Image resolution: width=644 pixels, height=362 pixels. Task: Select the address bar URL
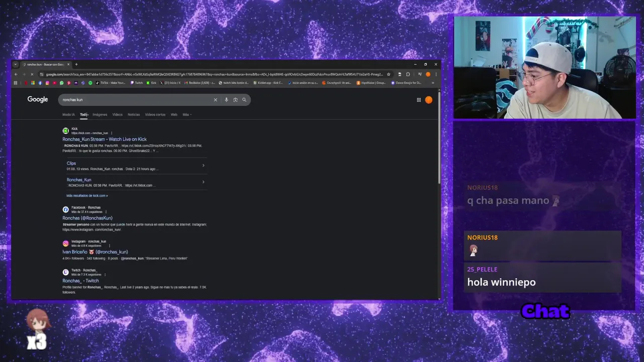(x=214, y=74)
